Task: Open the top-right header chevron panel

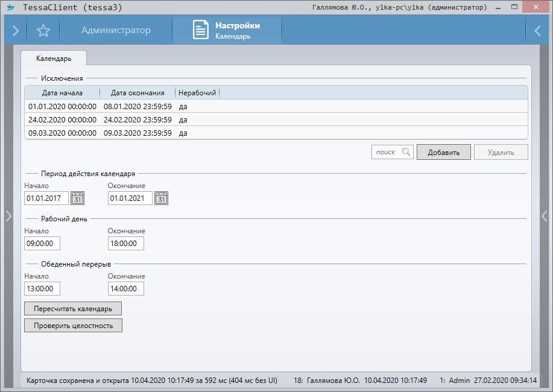Action: coord(537,31)
